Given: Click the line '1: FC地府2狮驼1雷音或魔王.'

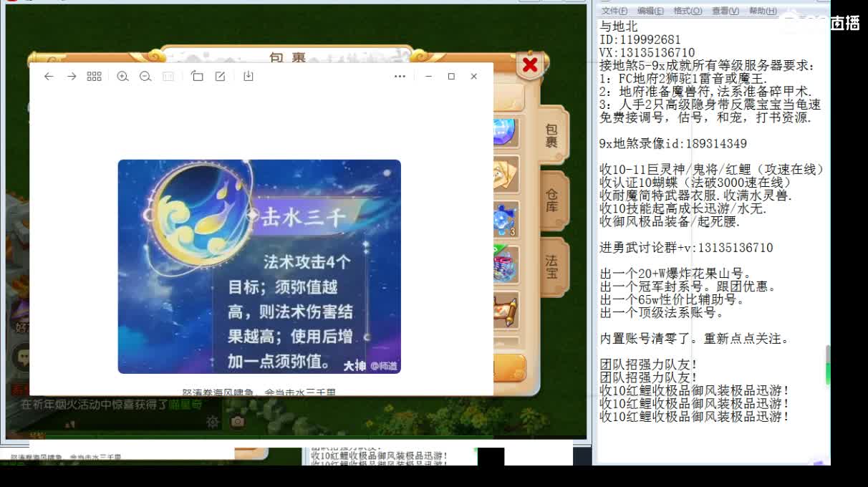Looking at the screenshot, I should pyautogui.click(x=683, y=79).
